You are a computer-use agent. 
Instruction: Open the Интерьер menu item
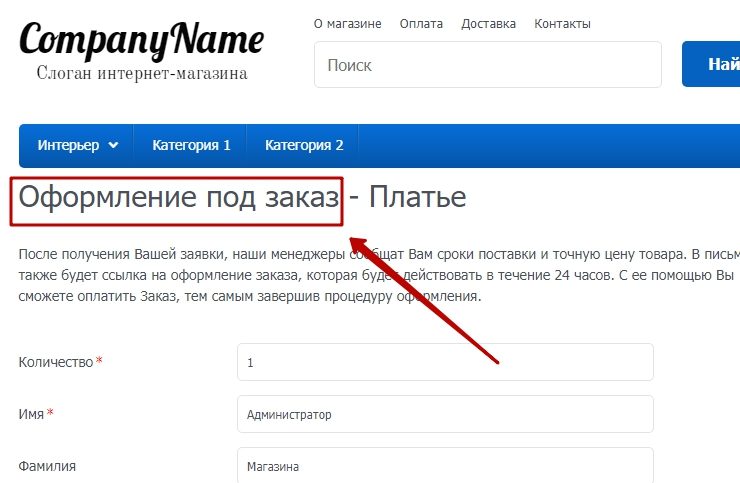tap(68, 145)
